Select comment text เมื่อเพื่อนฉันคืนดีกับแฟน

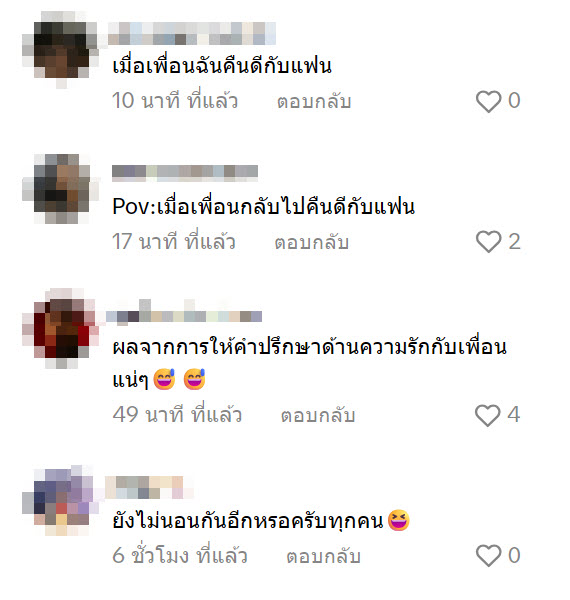click(222, 66)
